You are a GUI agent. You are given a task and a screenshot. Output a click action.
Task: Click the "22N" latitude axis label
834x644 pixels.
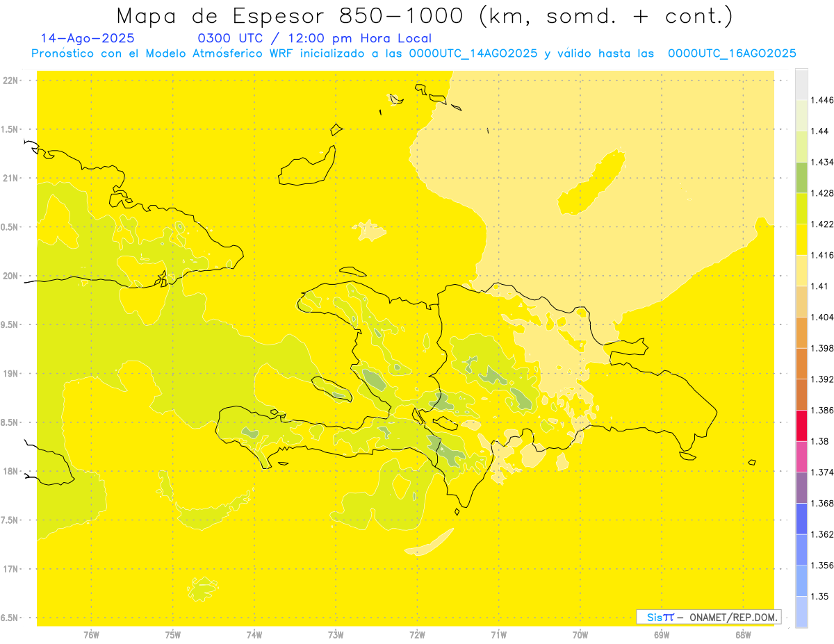[10, 81]
